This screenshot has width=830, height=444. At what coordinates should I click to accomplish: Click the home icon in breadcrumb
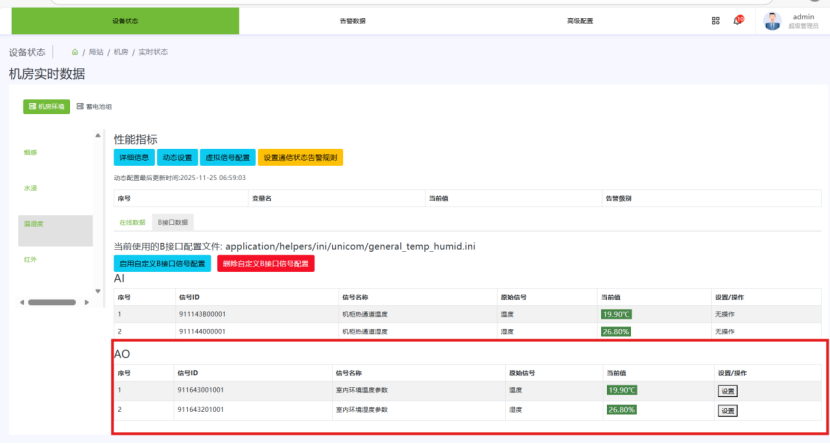click(x=75, y=51)
